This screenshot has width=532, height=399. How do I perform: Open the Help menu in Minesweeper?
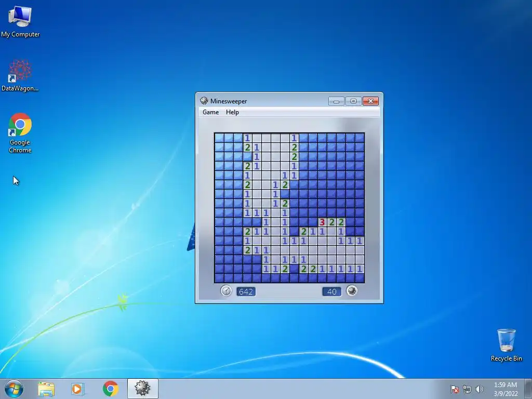tap(232, 112)
